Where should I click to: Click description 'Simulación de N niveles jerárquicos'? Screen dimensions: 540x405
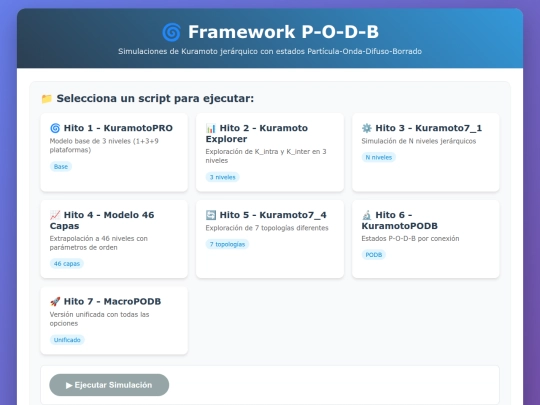(x=419, y=141)
